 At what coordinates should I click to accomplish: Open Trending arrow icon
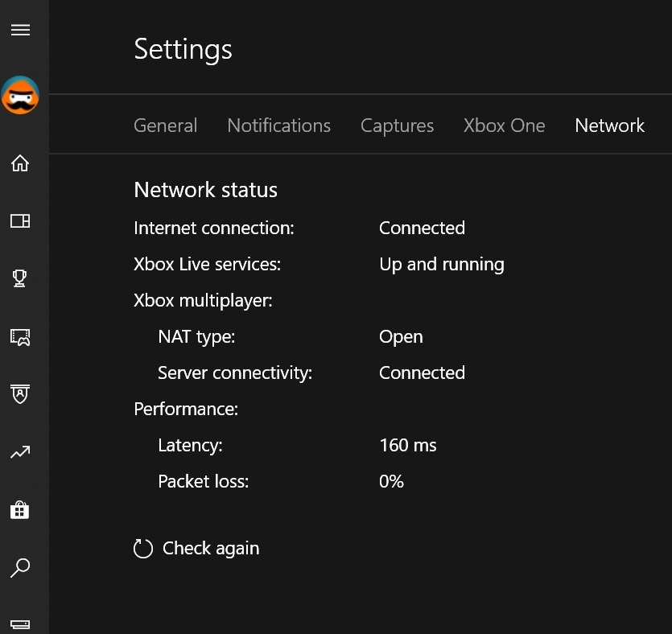tap(20, 453)
